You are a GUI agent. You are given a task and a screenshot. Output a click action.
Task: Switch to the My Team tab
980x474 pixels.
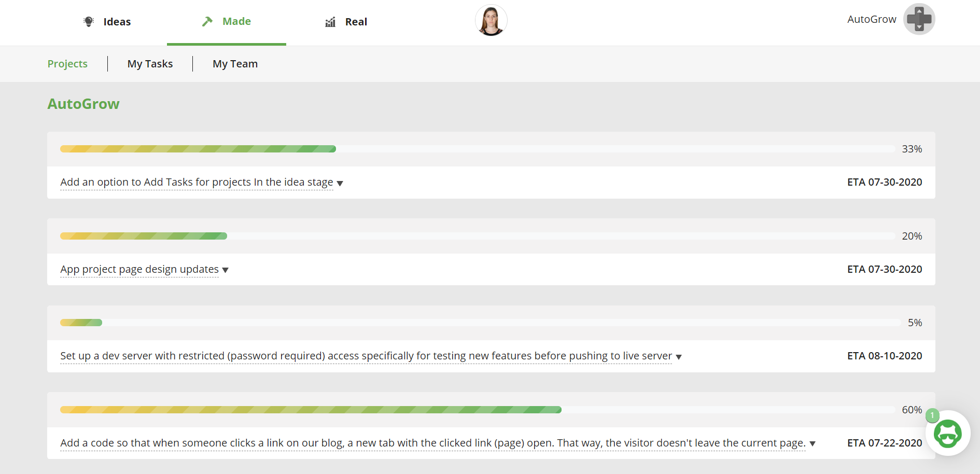point(235,64)
